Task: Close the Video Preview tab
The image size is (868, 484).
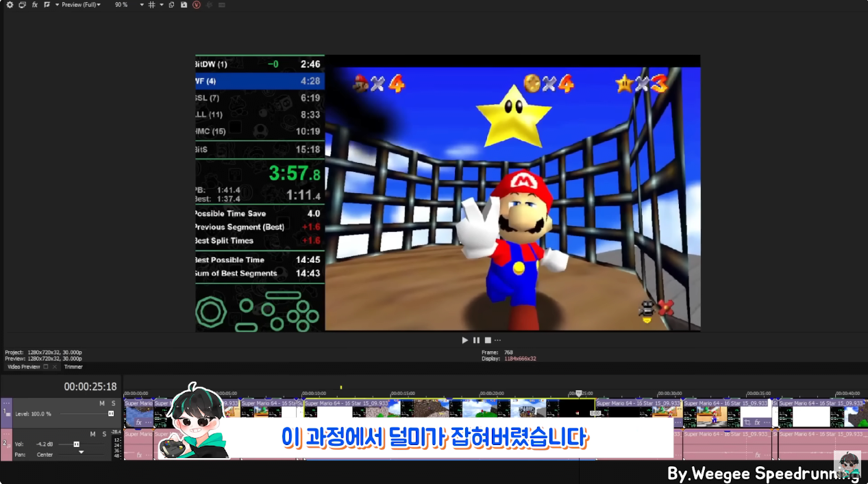Action: point(55,367)
